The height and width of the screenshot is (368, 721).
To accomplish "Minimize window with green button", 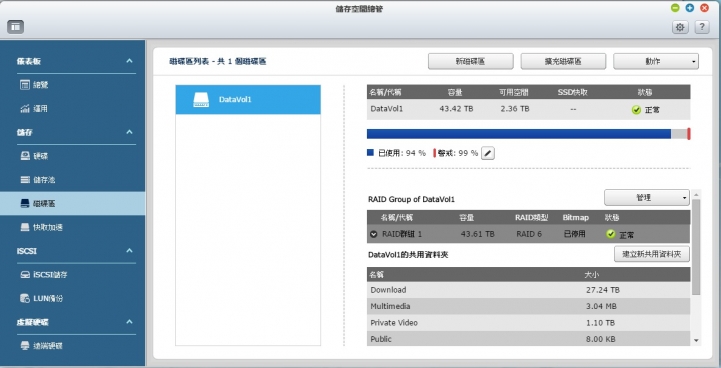I will tap(675, 8).
